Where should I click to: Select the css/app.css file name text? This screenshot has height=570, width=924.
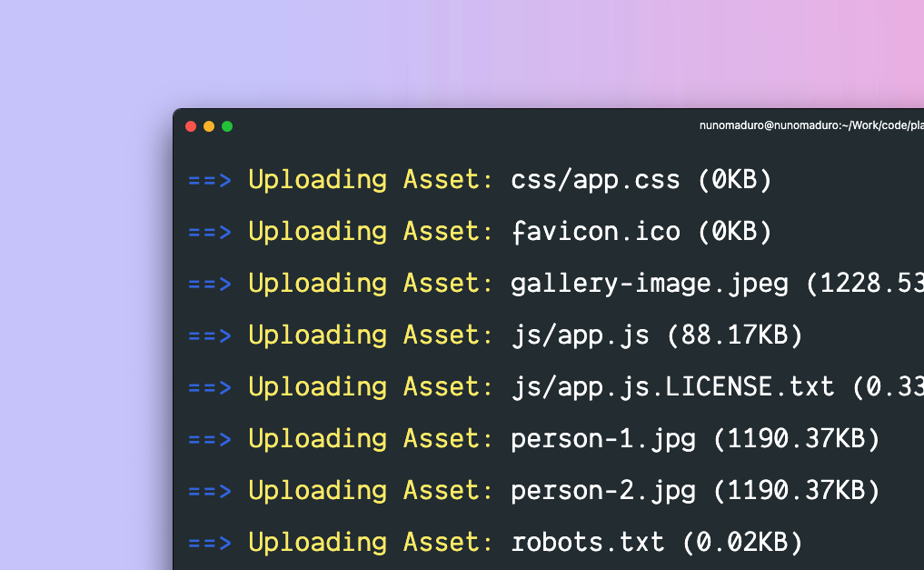(x=595, y=180)
